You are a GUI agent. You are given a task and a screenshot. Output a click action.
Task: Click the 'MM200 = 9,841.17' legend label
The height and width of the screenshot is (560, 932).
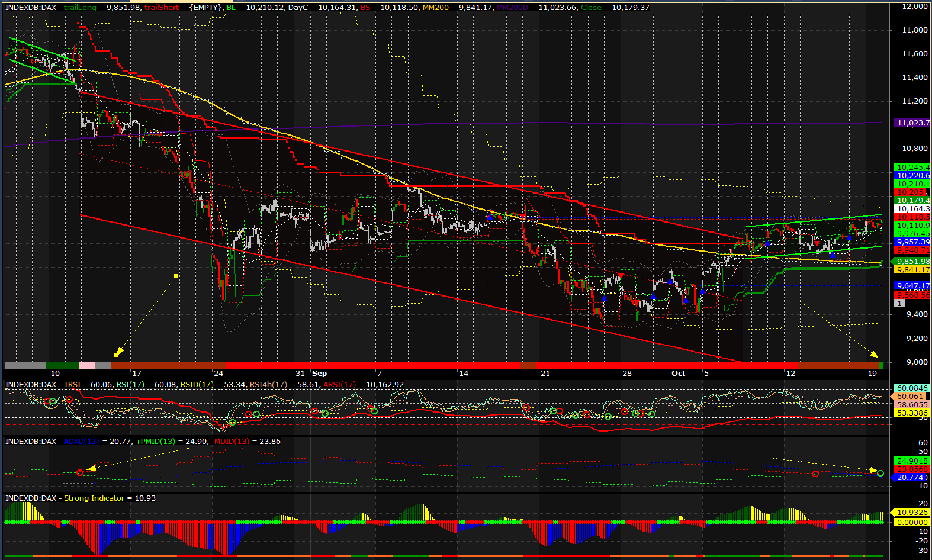click(x=457, y=8)
